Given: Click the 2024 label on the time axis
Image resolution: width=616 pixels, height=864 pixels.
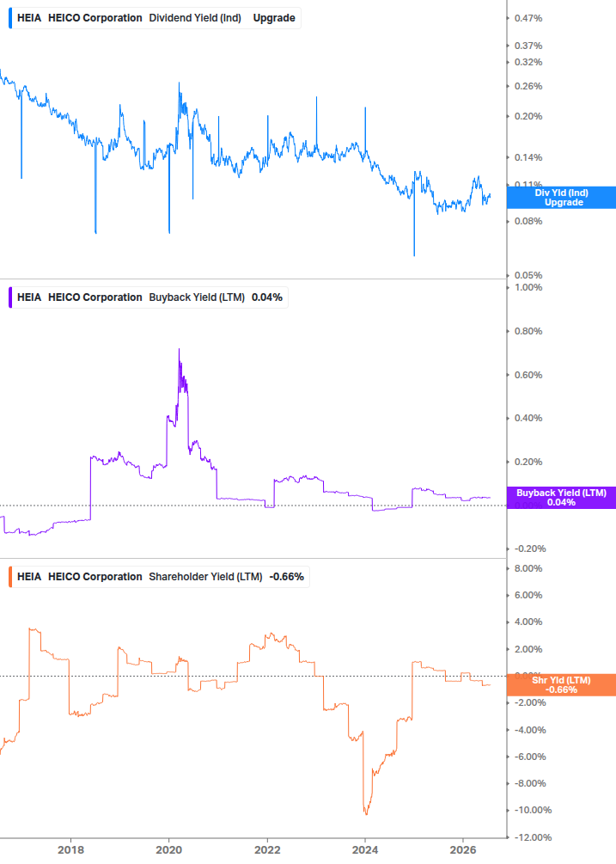Looking at the screenshot, I should (x=365, y=849).
